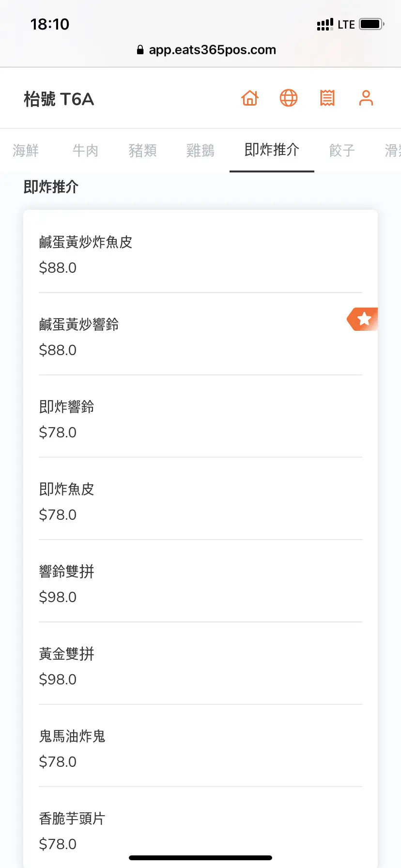Viewport: 401px width, 868px height.
Task: View order receipt icon
Action: (x=327, y=98)
